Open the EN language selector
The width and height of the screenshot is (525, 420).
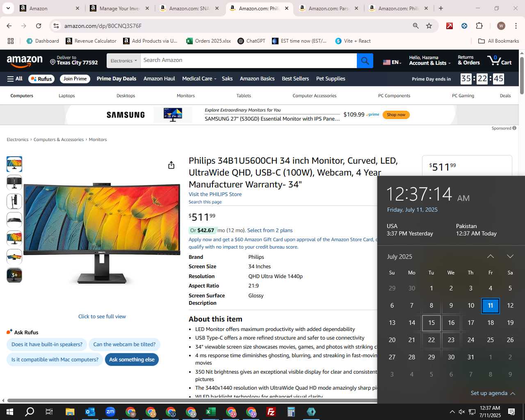[x=392, y=62]
